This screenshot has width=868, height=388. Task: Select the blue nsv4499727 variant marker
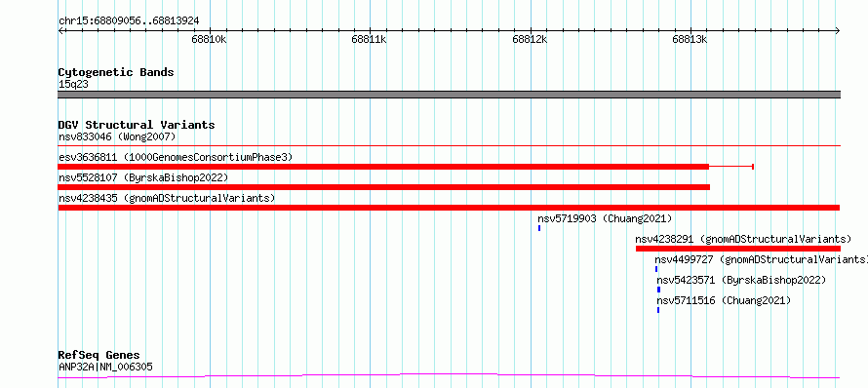click(656, 269)
